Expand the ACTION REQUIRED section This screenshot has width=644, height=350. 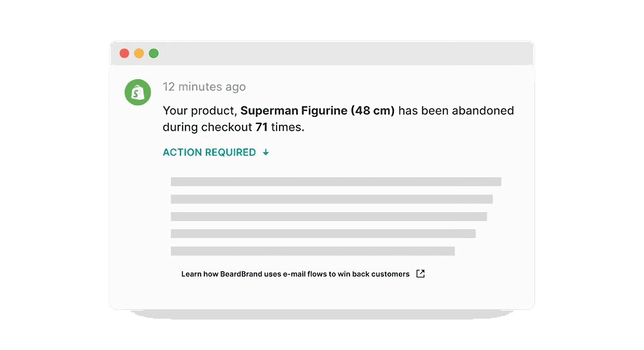click(209, 153)
